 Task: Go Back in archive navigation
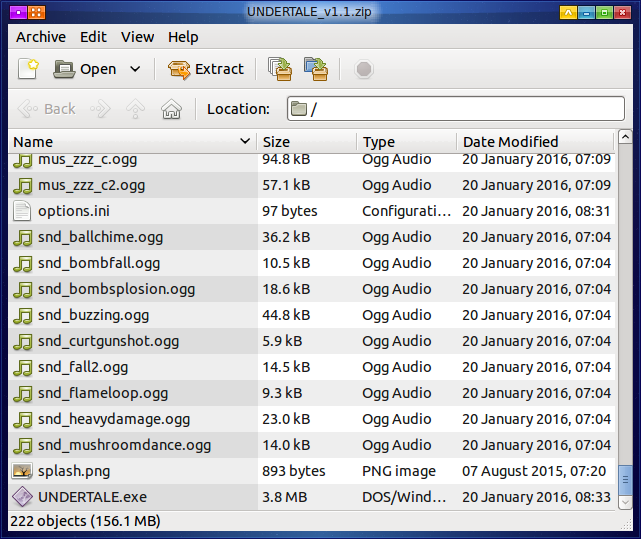click(46, 109)
